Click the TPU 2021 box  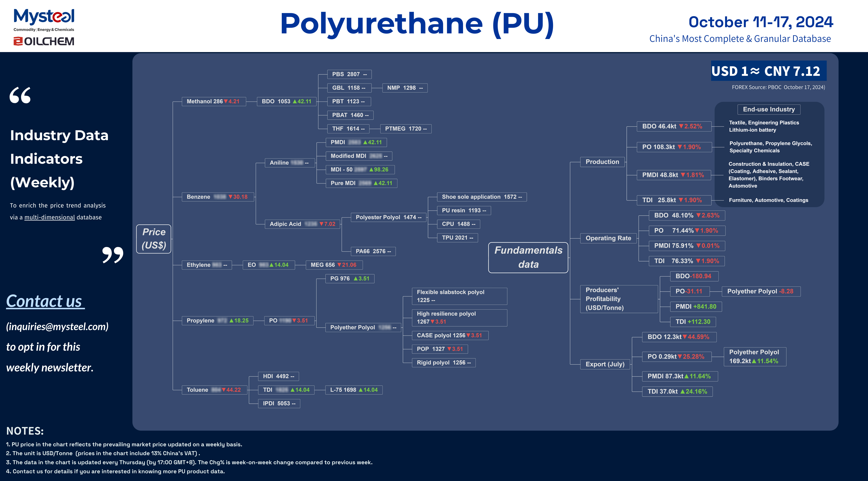pyautogui.click(x=458, y=238)
